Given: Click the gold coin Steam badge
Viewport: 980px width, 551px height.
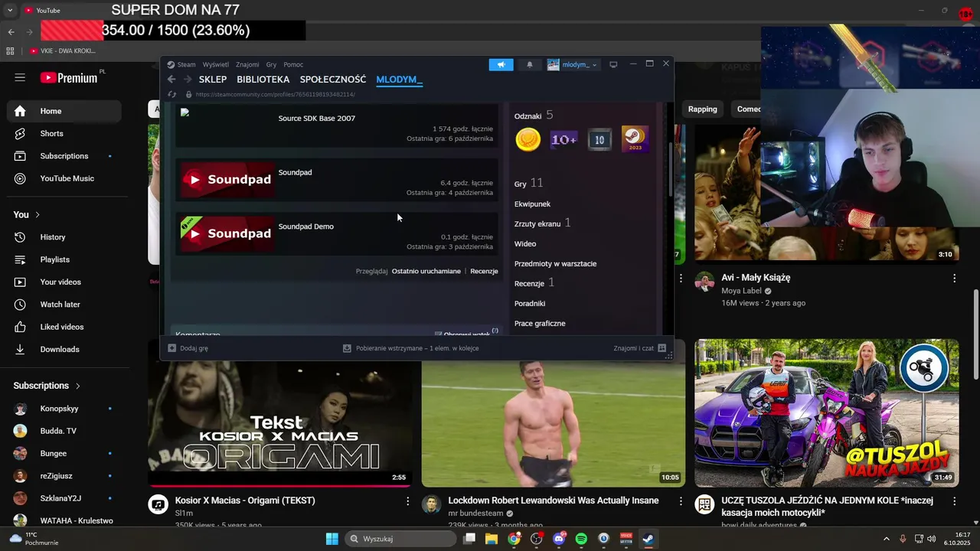Looking at the screenshot, I should (x=528, y=139).
